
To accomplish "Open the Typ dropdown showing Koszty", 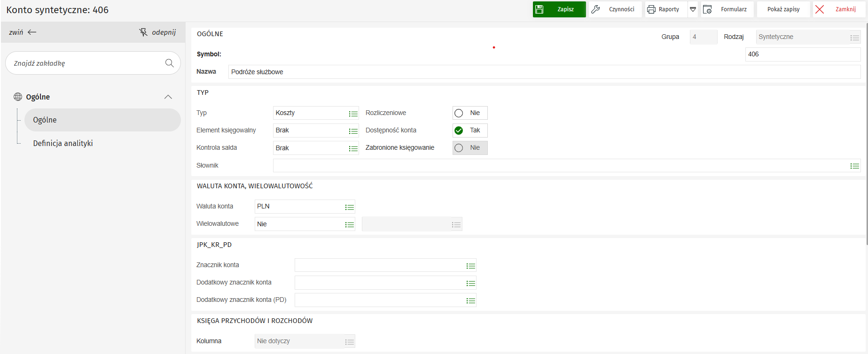I will coord(353,114).
